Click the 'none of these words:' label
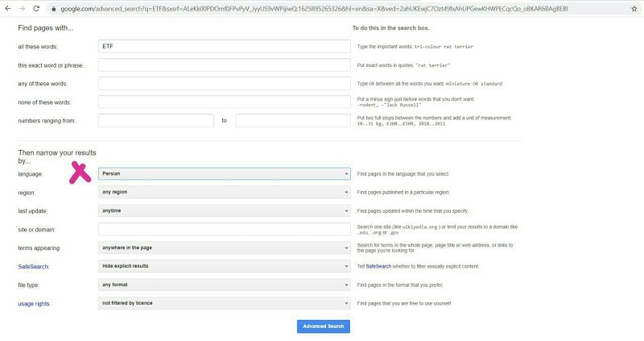The width and height of the screenshot is (644, 341). tap(44, 102)
